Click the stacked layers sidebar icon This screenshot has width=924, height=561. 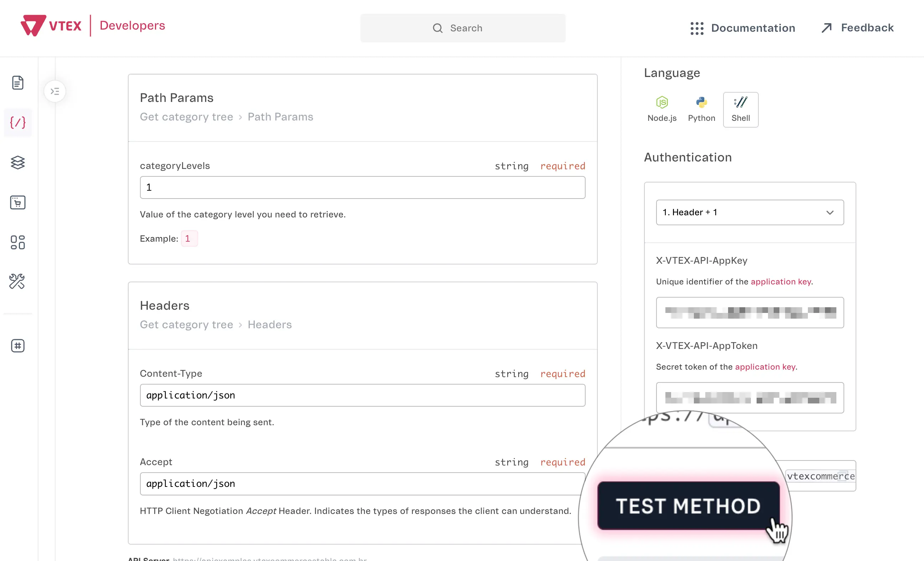pos(17,163)
